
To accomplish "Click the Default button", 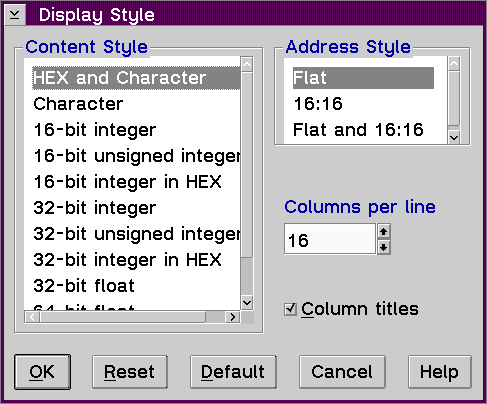I will tap(233, 372).
